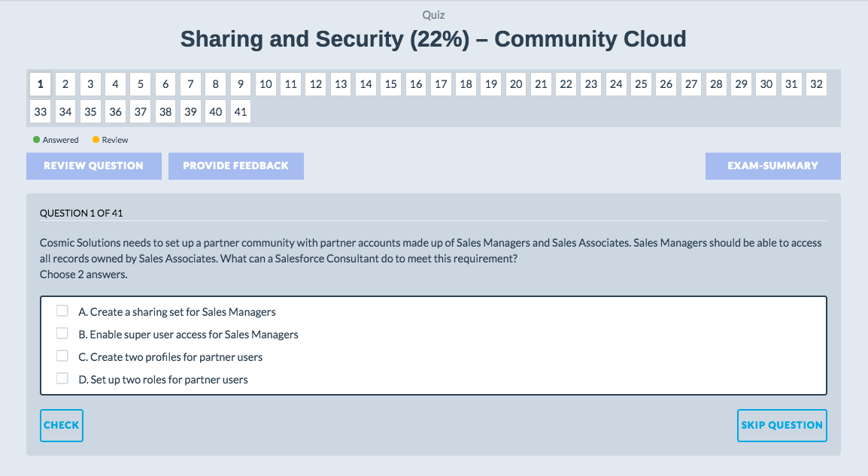Select answer C two profiles checkbox
Viewport: 868px width, 476px height.
(62, 356)
